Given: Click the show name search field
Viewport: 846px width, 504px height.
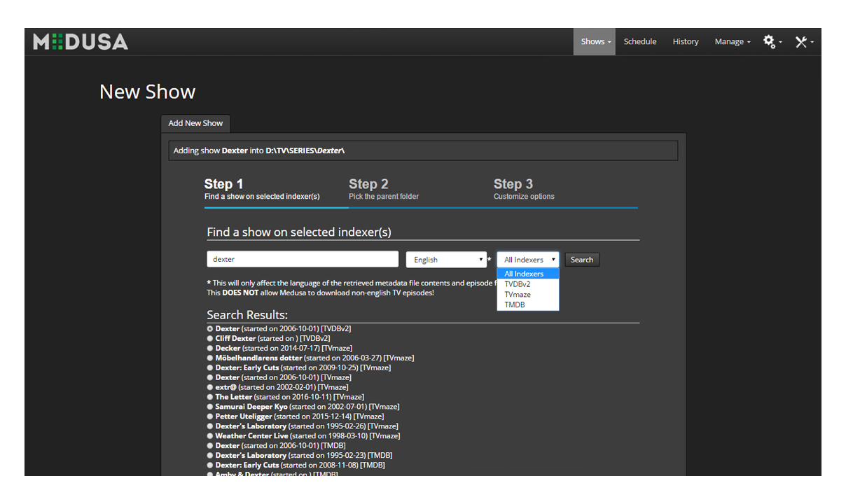Looking at the screenshot, I should [303, 259].
